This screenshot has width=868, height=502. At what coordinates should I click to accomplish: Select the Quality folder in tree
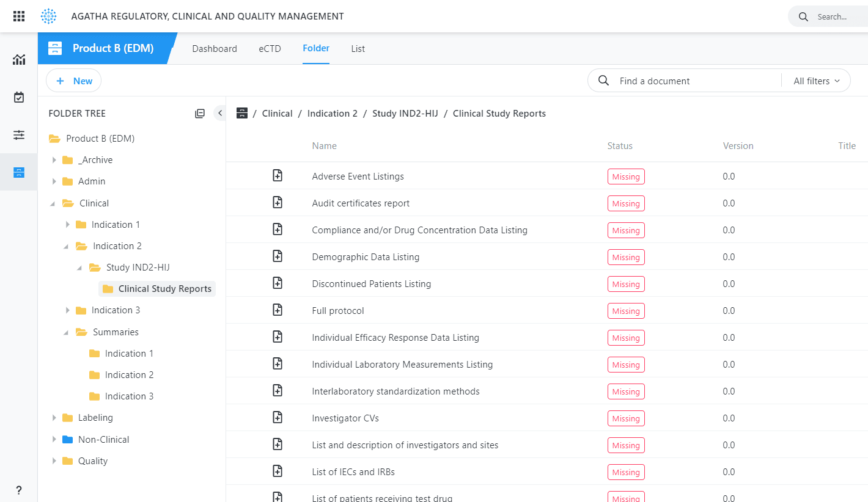tap(93, 461)
